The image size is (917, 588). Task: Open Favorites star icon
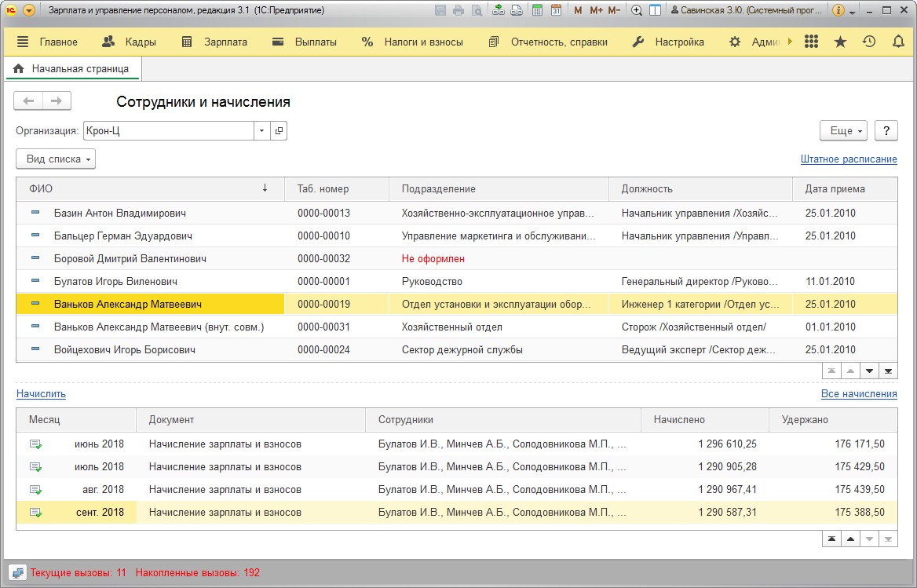(840, 42)
